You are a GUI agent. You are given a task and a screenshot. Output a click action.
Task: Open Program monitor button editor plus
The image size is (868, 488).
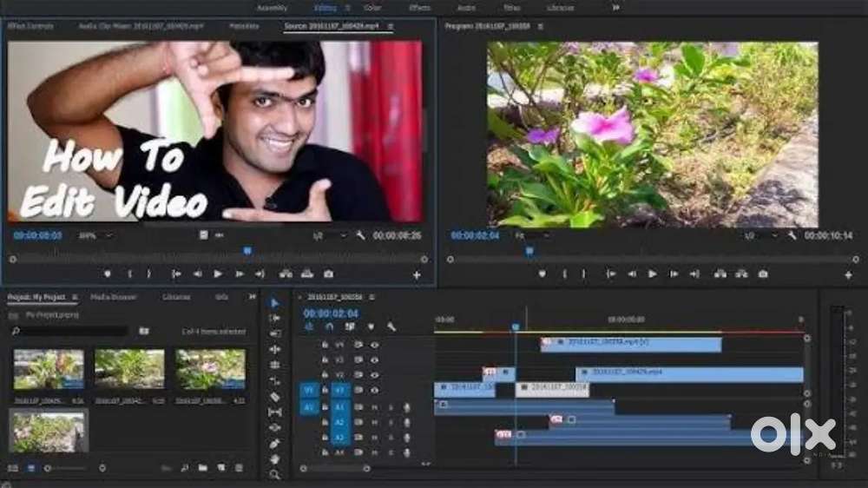(x=849, y=274)
